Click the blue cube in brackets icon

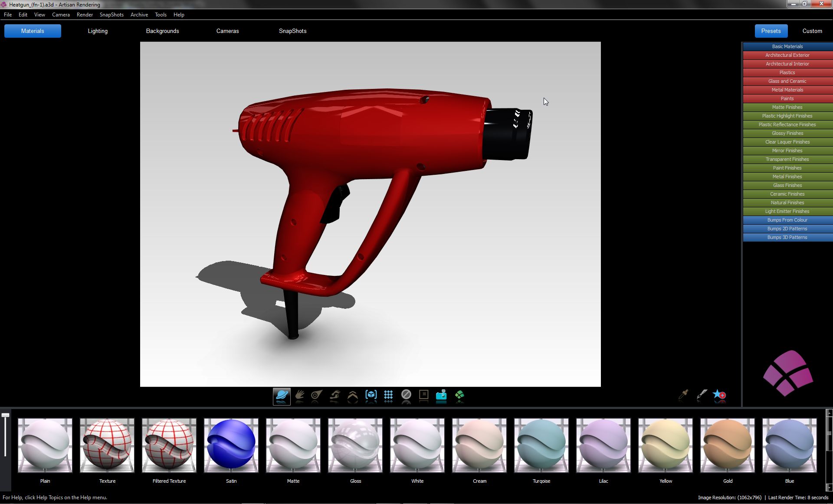click(371, 396)
